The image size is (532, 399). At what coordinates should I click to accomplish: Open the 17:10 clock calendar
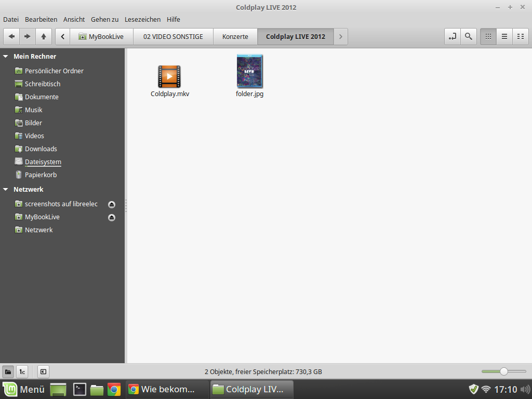pos(506,389)
